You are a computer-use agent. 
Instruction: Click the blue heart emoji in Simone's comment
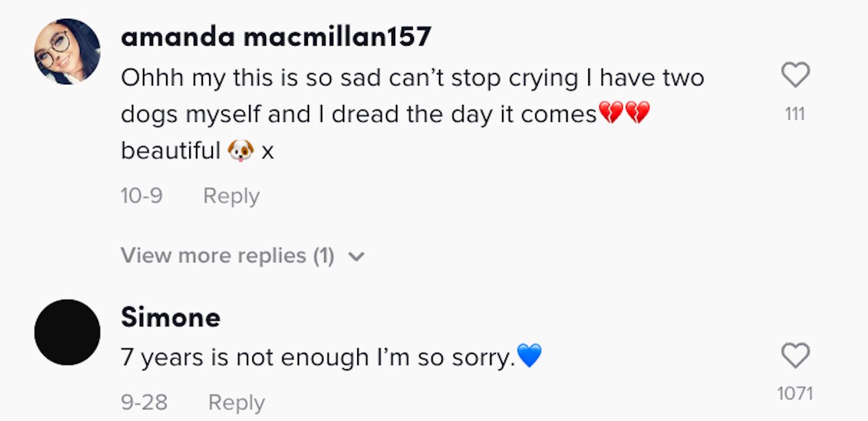pyautogui.click(x=530, y=356)
